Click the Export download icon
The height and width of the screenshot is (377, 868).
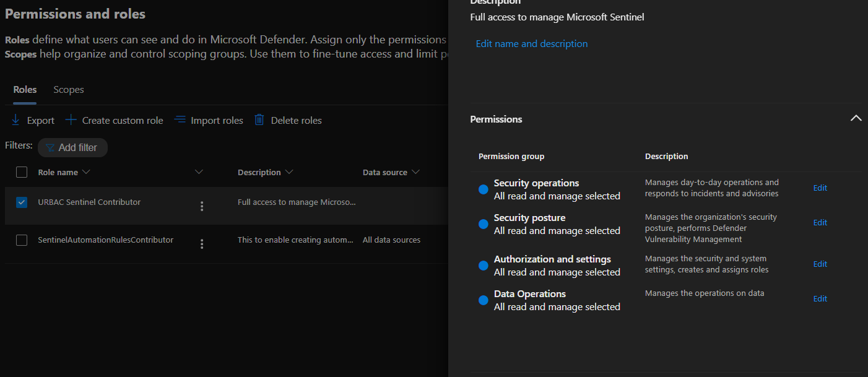tap(15, 119)
